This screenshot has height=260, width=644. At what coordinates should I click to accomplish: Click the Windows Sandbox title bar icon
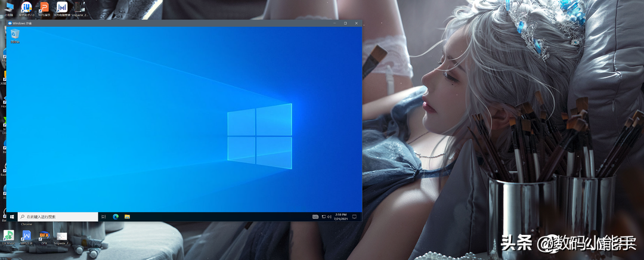[10, 23]
